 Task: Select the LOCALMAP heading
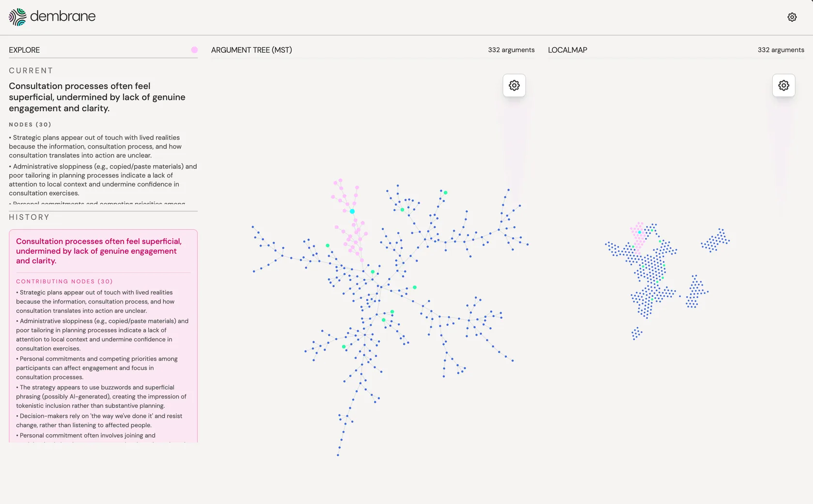click(567, 50)
